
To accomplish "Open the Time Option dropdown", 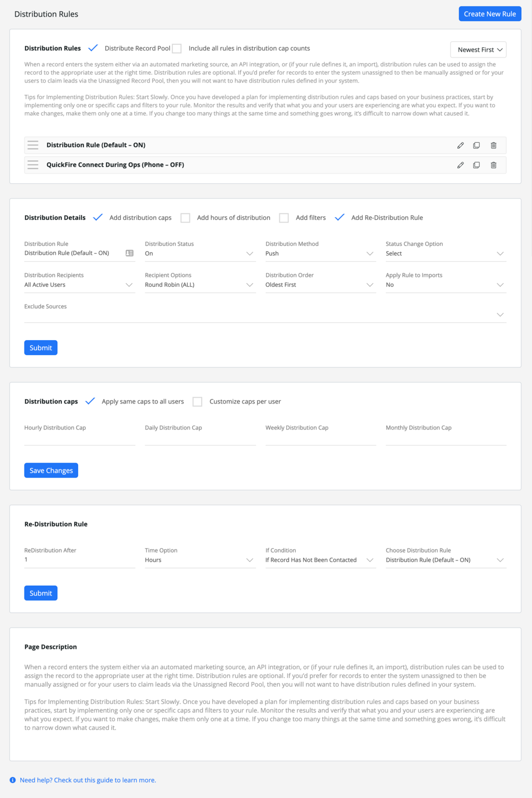I will tap(200, 560).
